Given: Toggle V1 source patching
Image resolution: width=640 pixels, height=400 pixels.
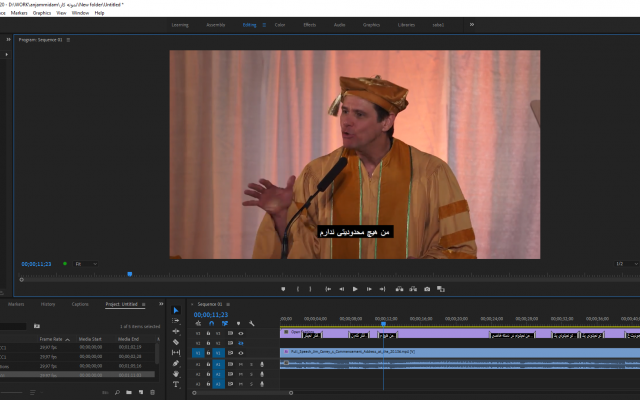Looking at the screenshot, I should (x=198, y=353).
